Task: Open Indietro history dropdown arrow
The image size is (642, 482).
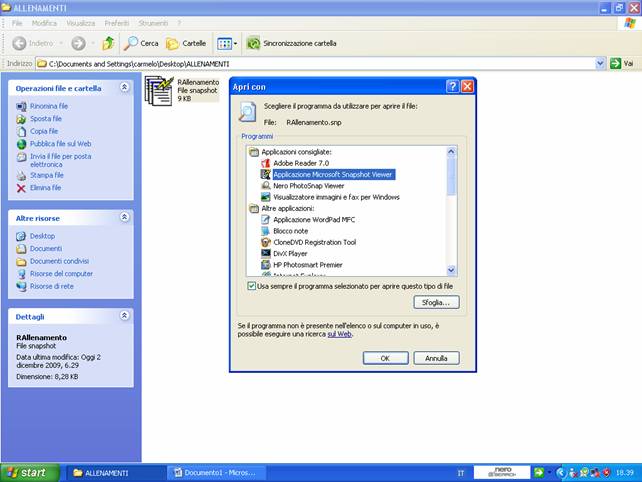Action: click(61, 43)
